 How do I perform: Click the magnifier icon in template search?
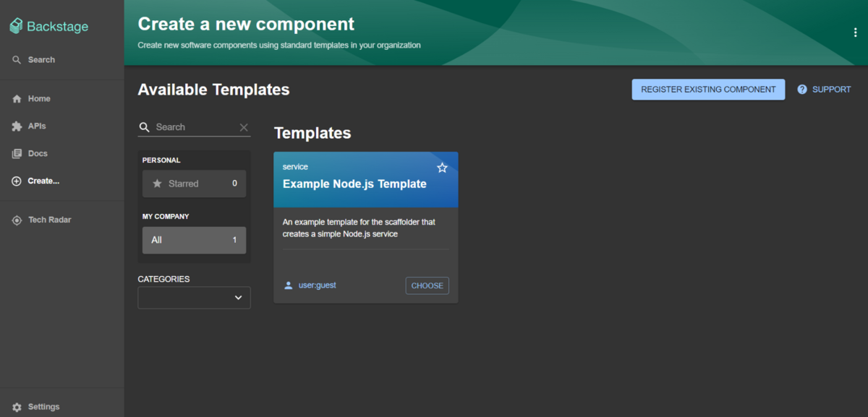145,127
